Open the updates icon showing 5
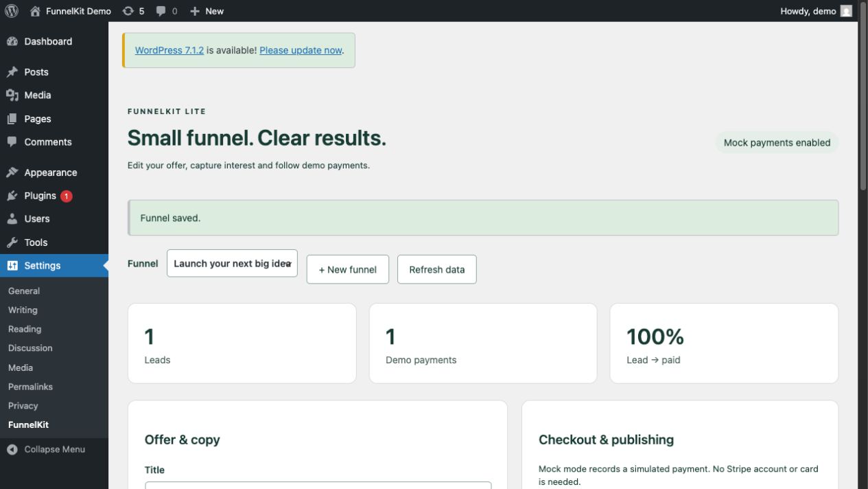The height and width of the screenshot is (489, 868). click(128, 11)
